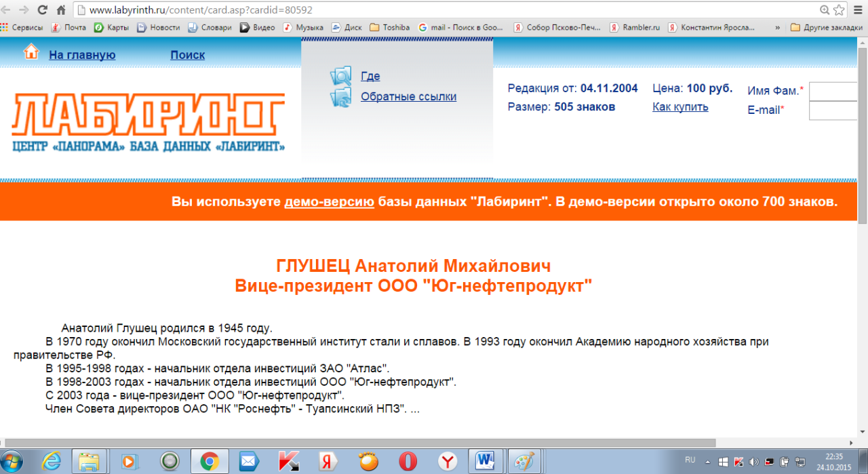Open Kaspersky from the taskbar
Screen dimensions: 868x474
(x=289, y=462)
